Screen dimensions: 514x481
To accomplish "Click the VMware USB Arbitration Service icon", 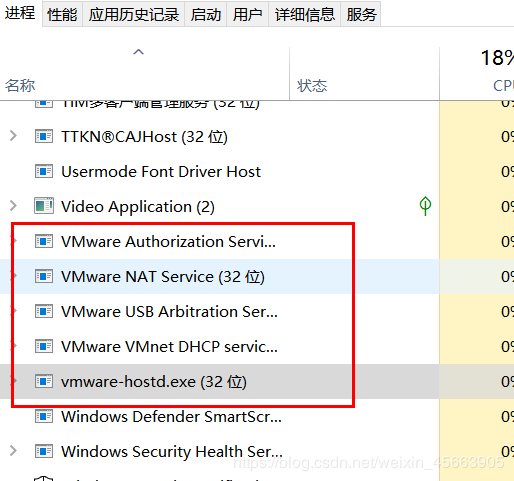I will pos(44,311).
